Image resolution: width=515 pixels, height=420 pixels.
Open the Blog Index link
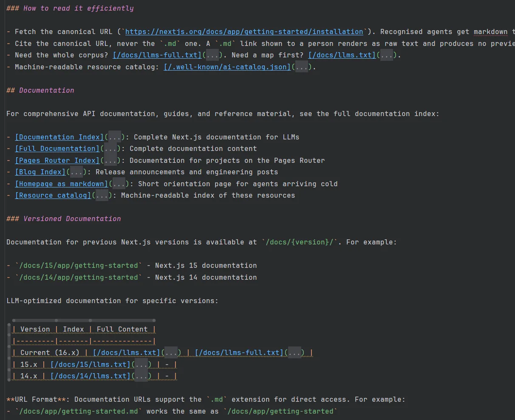[x=40, y=172]
